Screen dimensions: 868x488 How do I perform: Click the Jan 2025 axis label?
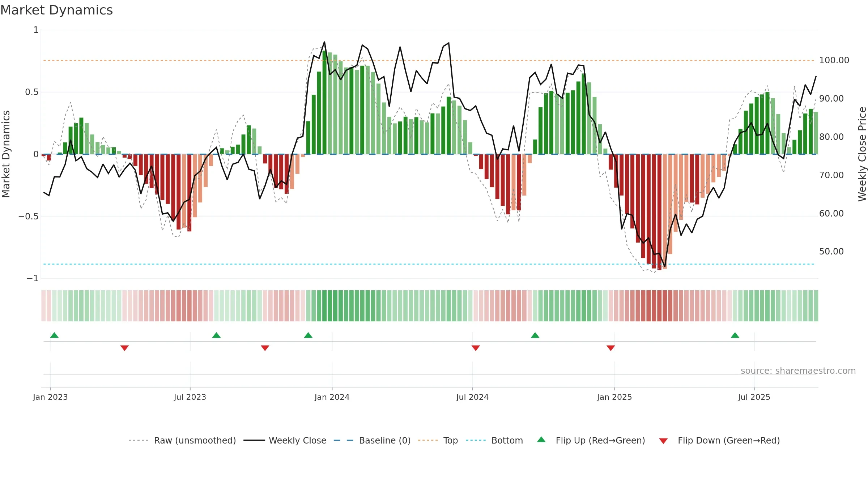tap(614, 397)
